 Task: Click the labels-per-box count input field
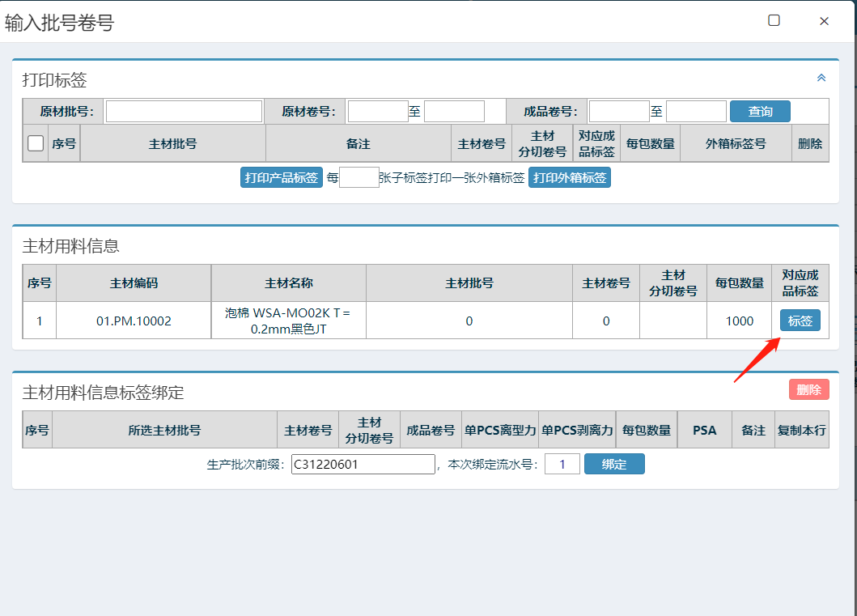(x=358, y=178)
